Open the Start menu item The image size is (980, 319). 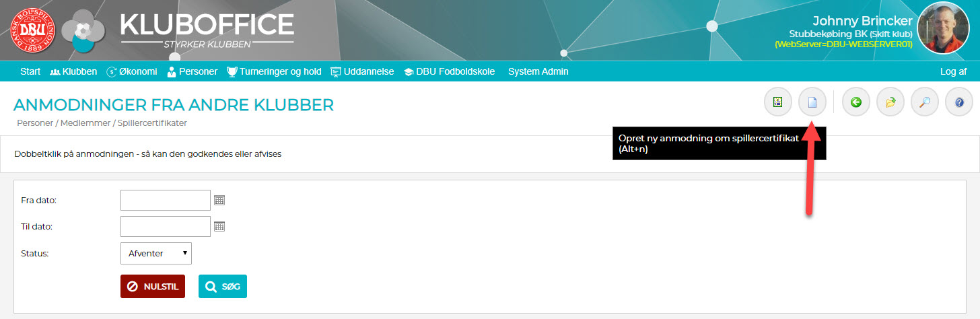[x=30, y=71]
